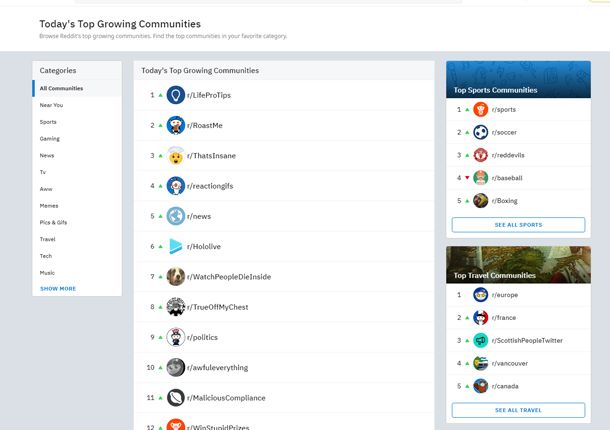Open the r/soccer ball icon
Image resolution: width=610 pixels, height=430 pixels.
coord(480,132)
